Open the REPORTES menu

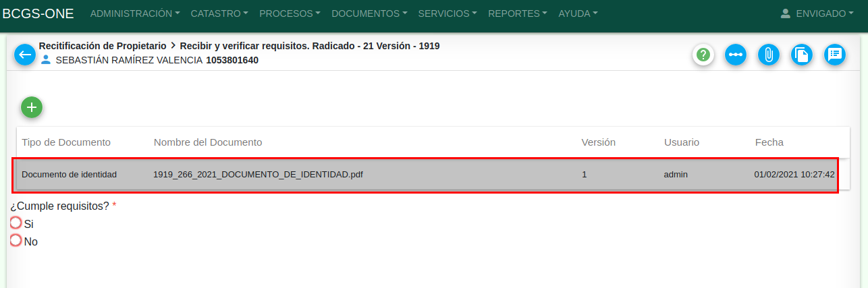pyautogui.click(x=518, y=13)
